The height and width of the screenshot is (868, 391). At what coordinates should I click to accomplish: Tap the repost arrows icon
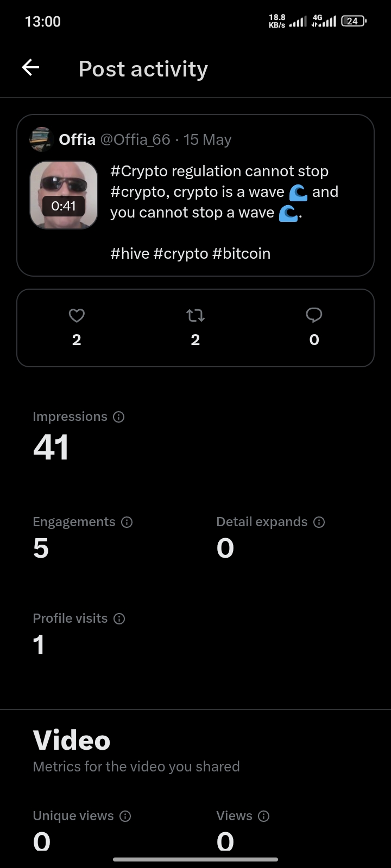[x=195, y=315]
